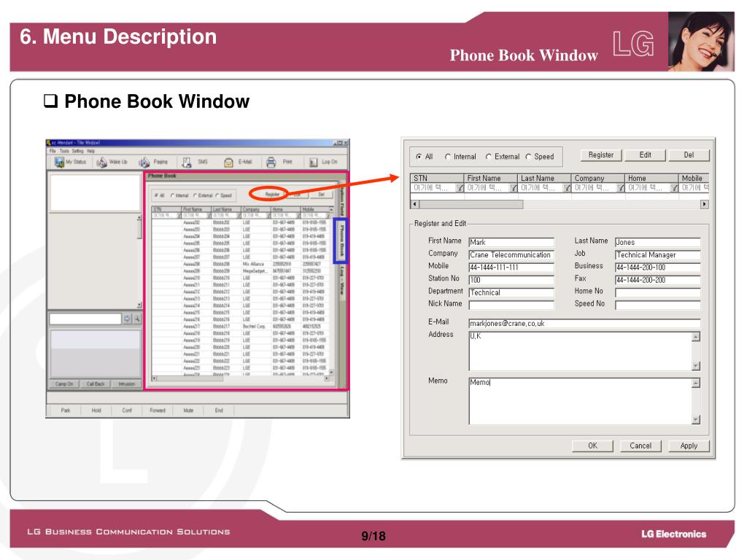Click the Conf call button

coord(127,411)
